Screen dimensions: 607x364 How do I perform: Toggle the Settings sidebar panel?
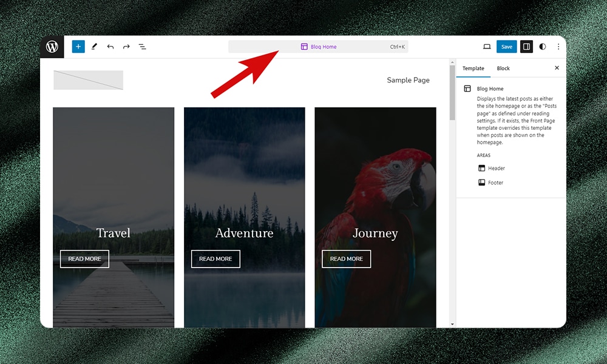click(x=526, y=46)
